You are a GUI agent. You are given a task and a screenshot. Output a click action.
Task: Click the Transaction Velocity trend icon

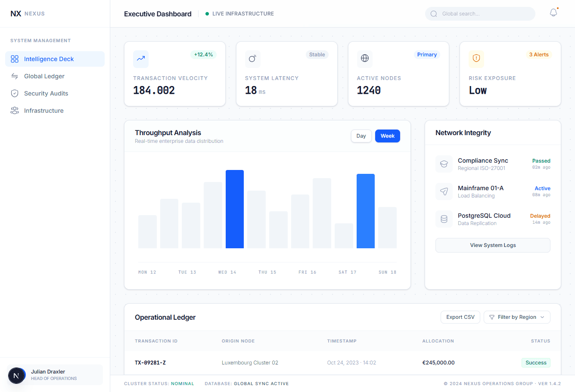coord(140,59)
